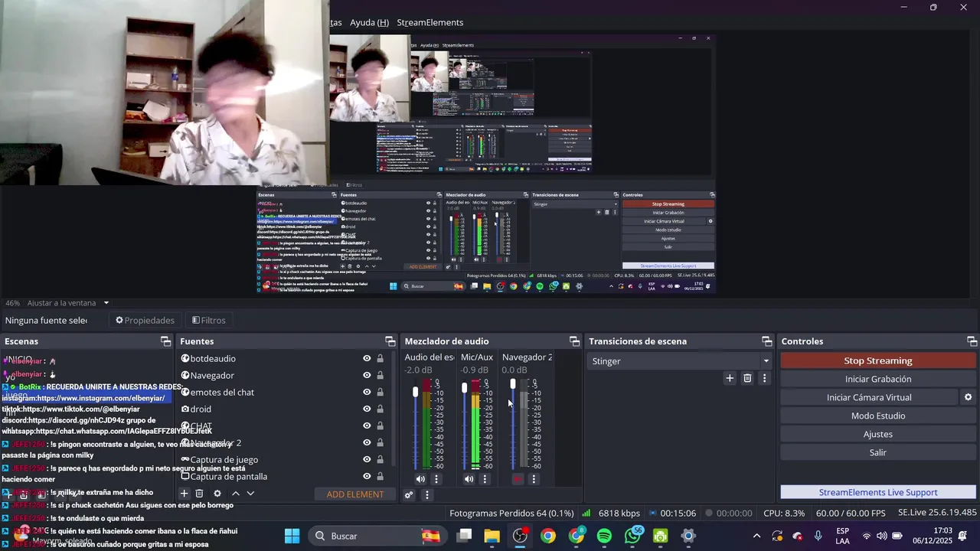The height and width of the screenshot is (551, 980).
Task: Mute the Mic/Aux speaker icon
Action: coord(469,479)
